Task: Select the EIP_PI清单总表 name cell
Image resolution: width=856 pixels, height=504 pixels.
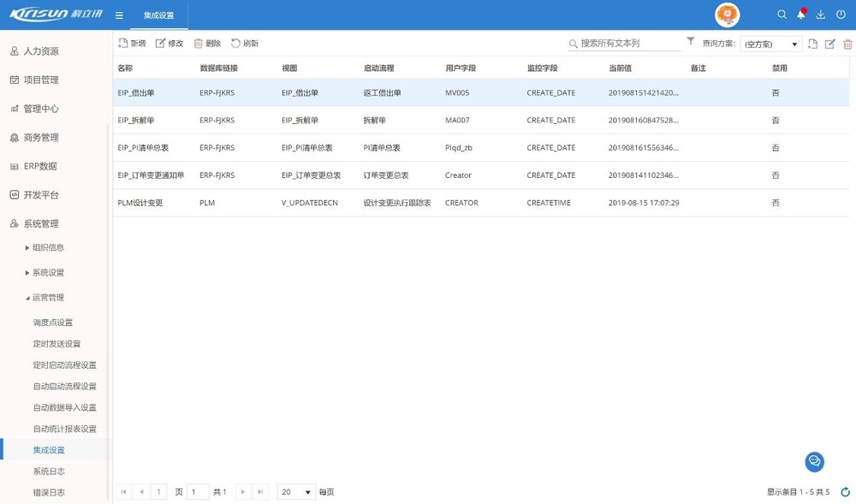Action: point(143,148)
